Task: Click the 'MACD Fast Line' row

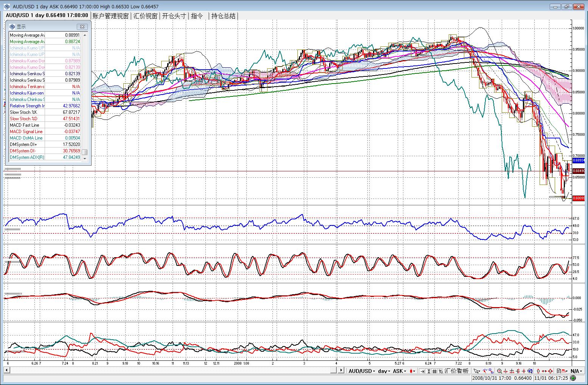Action: tap(45, 125)
